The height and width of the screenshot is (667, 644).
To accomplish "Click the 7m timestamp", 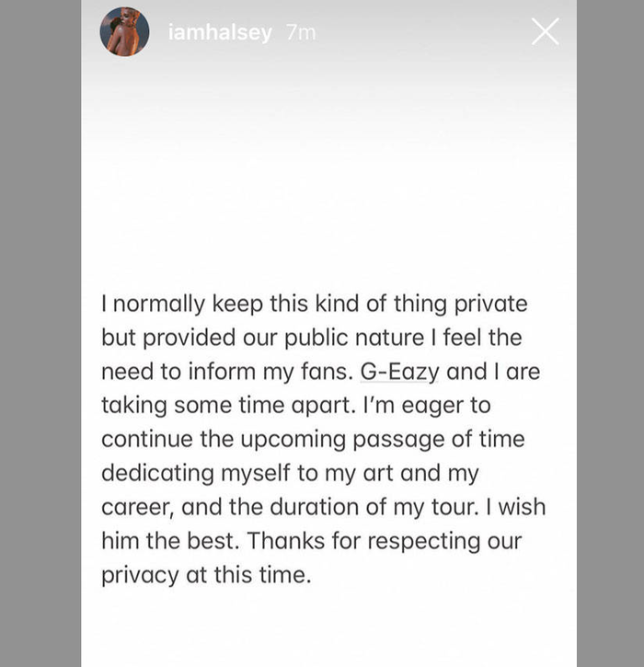I will pyautogui.click(x=301, y=32).
